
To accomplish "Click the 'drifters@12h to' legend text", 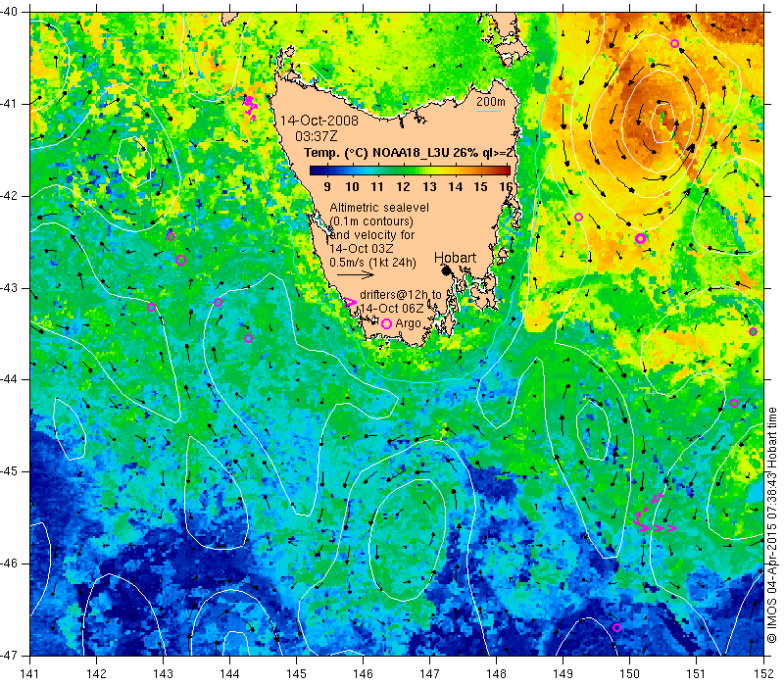I will point(401,295).
